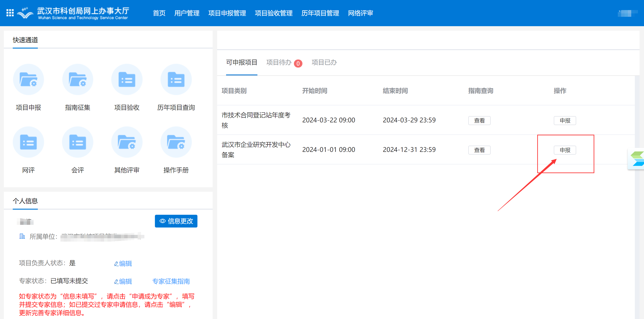
Task: Open the 专家征集指南 link
Action: click(x=171, y=281)
